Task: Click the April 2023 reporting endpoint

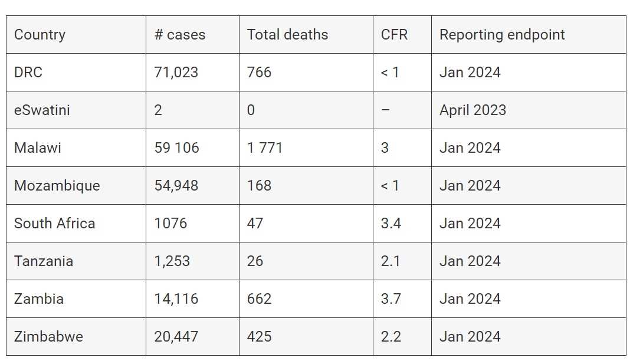Action: pos(472,110)
